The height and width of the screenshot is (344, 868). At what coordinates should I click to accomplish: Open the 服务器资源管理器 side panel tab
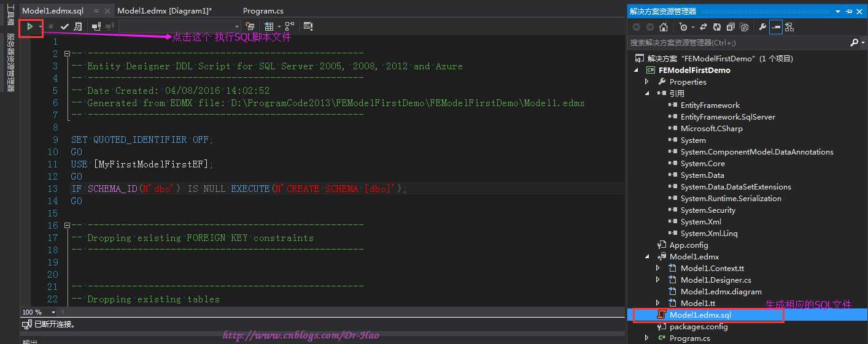10,62
